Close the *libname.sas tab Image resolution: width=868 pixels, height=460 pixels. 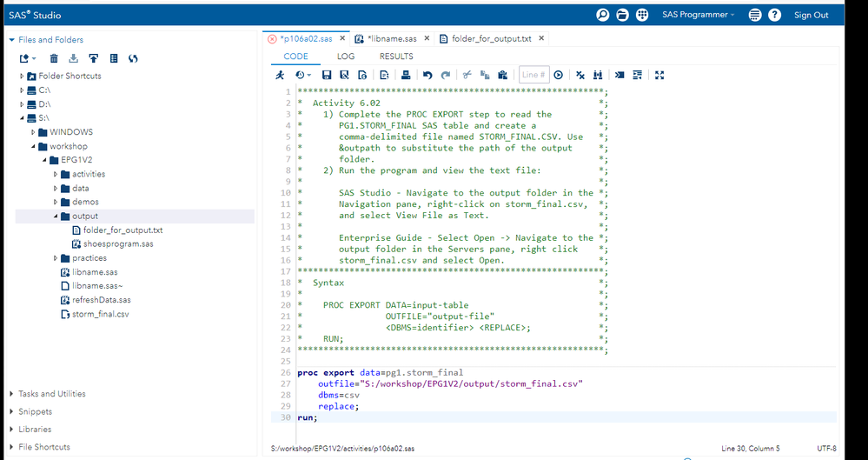pos(427,38)
